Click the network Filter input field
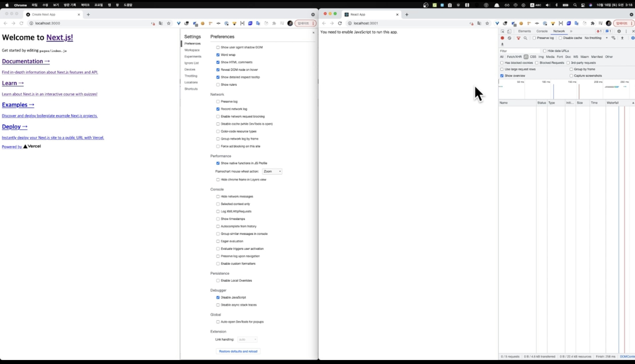The width and height of the screenshot is (635, 364). tap(518, 51)
